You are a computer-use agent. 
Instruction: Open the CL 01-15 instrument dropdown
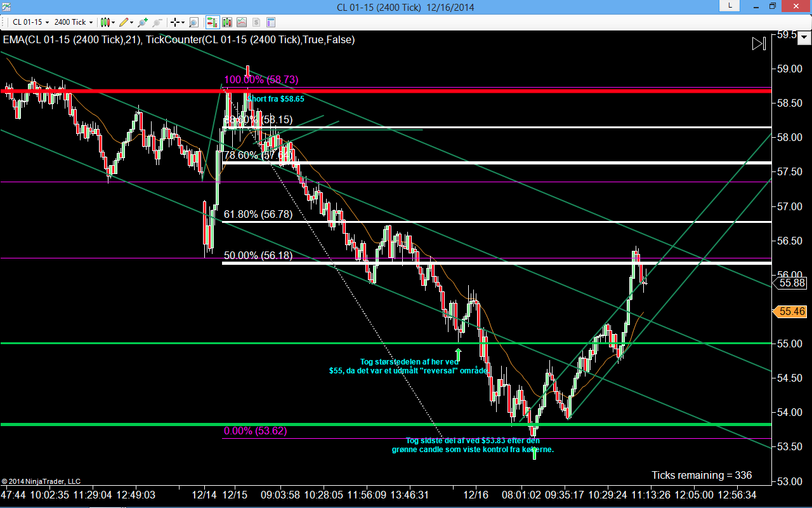point(30,22)
